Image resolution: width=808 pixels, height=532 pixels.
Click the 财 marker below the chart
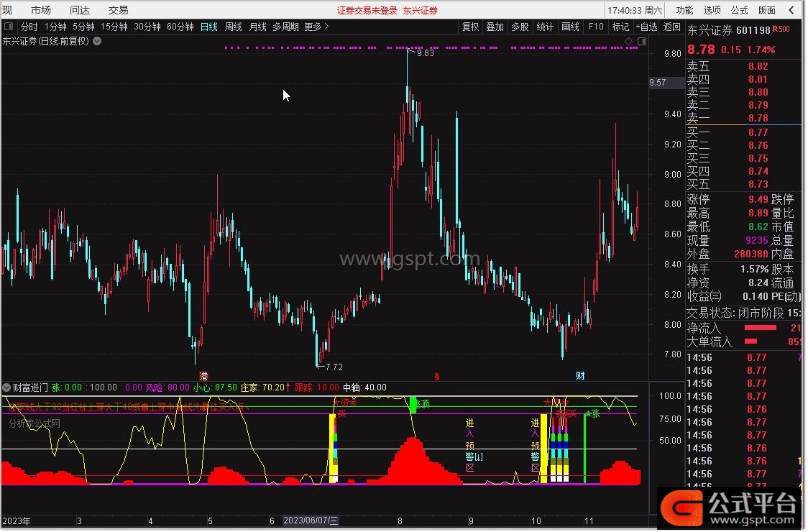click(580, 376)
